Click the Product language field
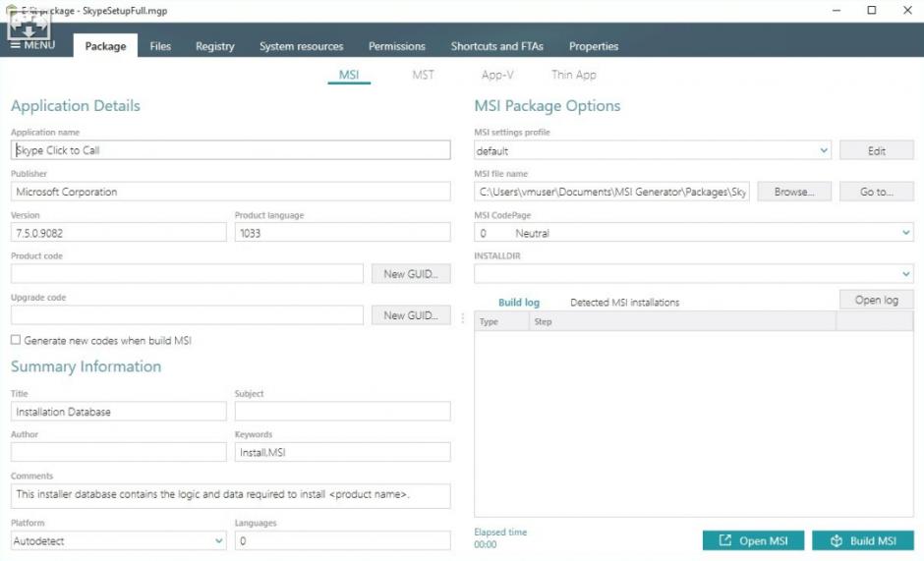The width and height of the screenshot is (924, 561). click(x=342, y=233)
